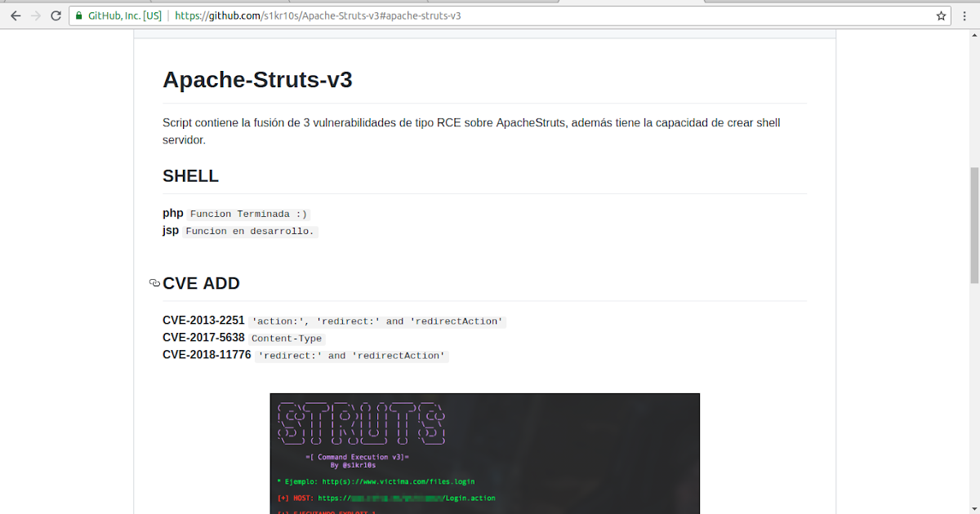
Task: Click the CVE-2013-2251 entry
Action: pyautogui.click(x=203, y=320)
